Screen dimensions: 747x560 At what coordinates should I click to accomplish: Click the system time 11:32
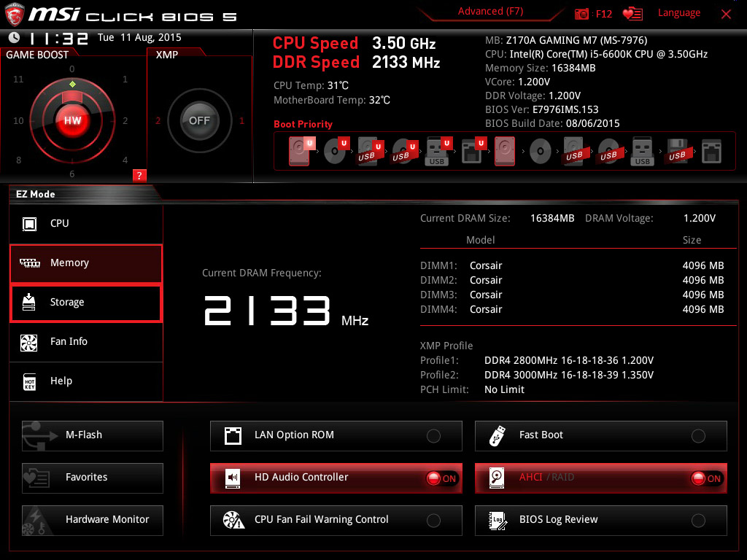[60, 38]
